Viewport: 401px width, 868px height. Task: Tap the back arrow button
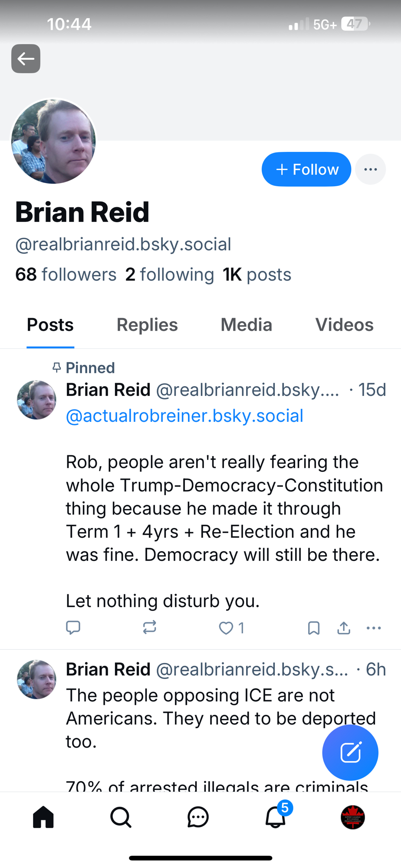click(26, 59)
